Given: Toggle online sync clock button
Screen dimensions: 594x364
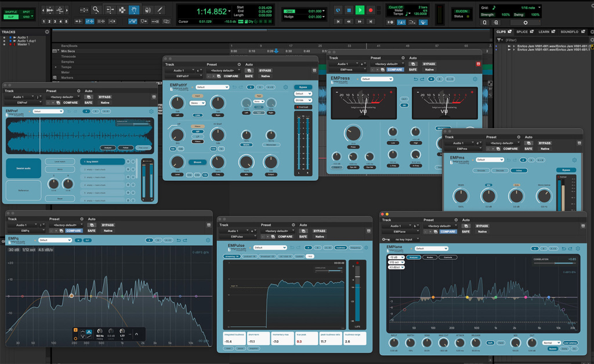Looking at the screenshot, I should tap(338, 10).
